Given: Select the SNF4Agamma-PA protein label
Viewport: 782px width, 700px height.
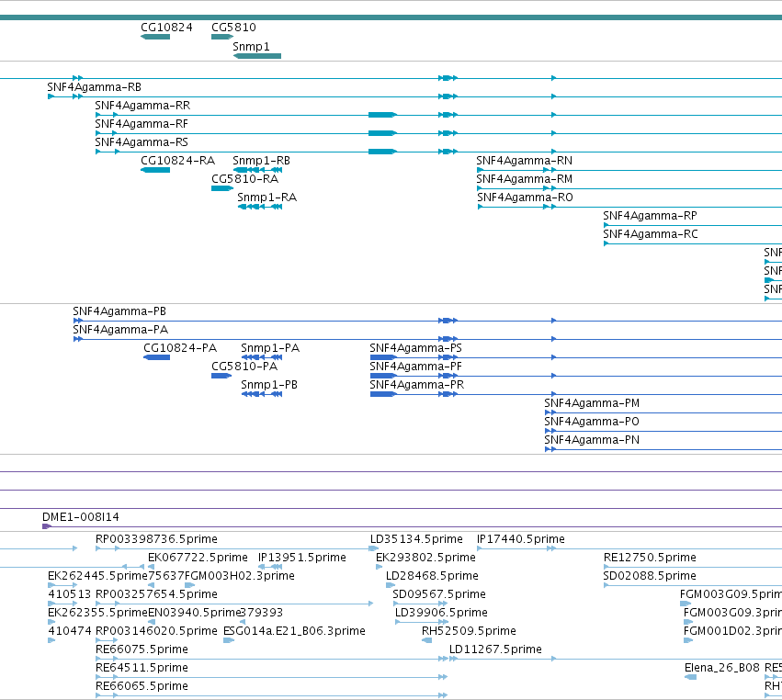Looking at the screenshot, I should pyautogui.click(x=120, y=330).
